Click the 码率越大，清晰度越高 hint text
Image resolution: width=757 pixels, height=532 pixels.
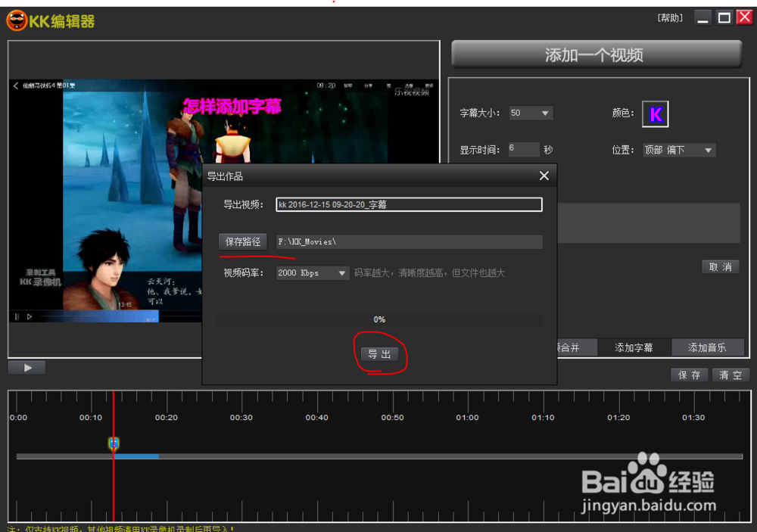(429, 273)
